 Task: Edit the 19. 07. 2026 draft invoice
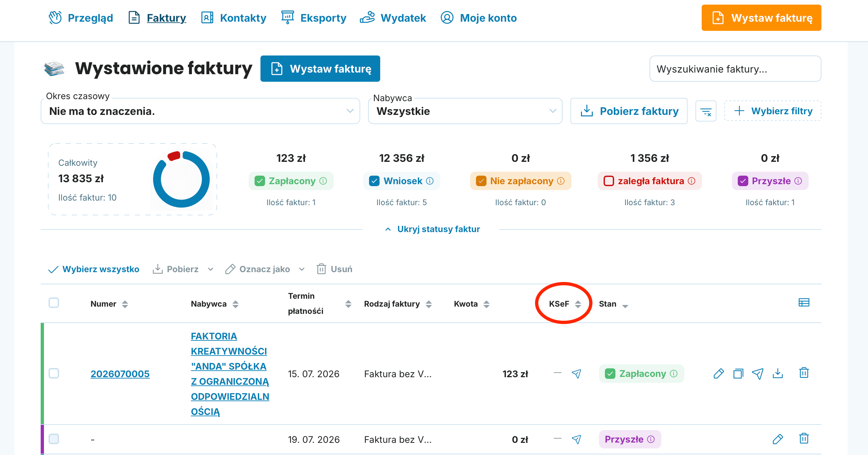click(x=778, y=439)
